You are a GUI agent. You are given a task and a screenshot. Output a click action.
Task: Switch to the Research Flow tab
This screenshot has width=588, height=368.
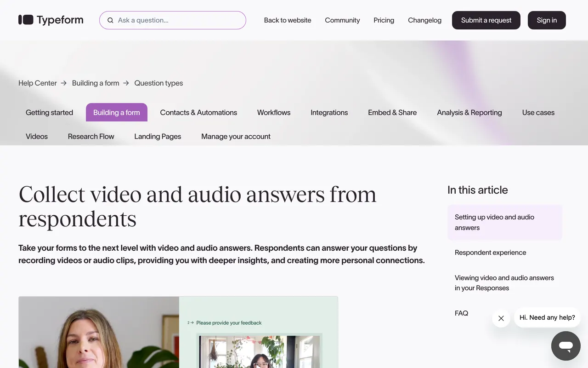pyautogui.click(x=91, y=136)
